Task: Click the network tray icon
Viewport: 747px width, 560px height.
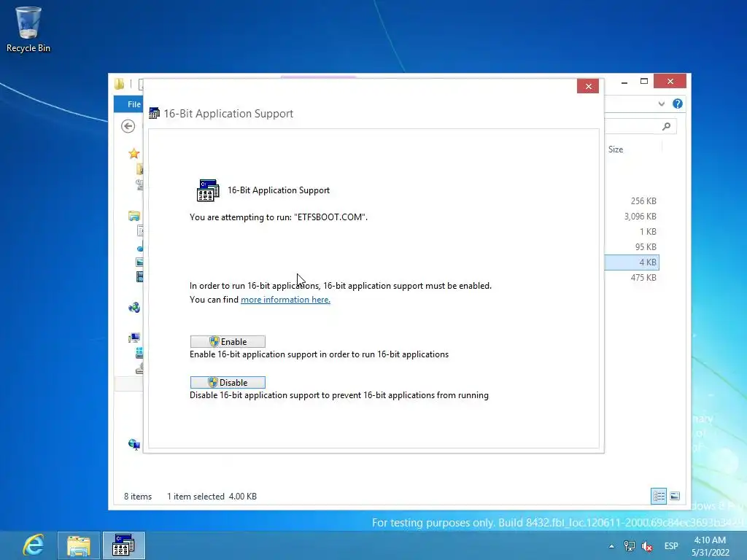Action: pyautogui.click(x=630, y=546)
